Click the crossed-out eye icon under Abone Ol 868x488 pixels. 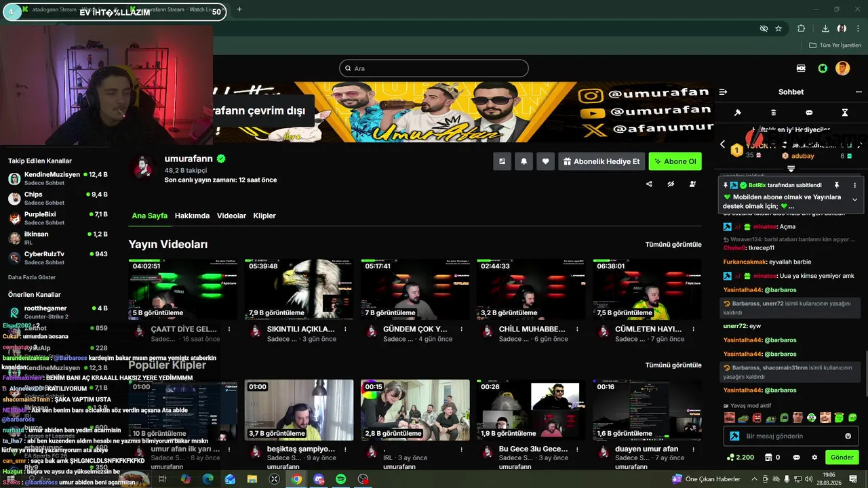(671, 184)
